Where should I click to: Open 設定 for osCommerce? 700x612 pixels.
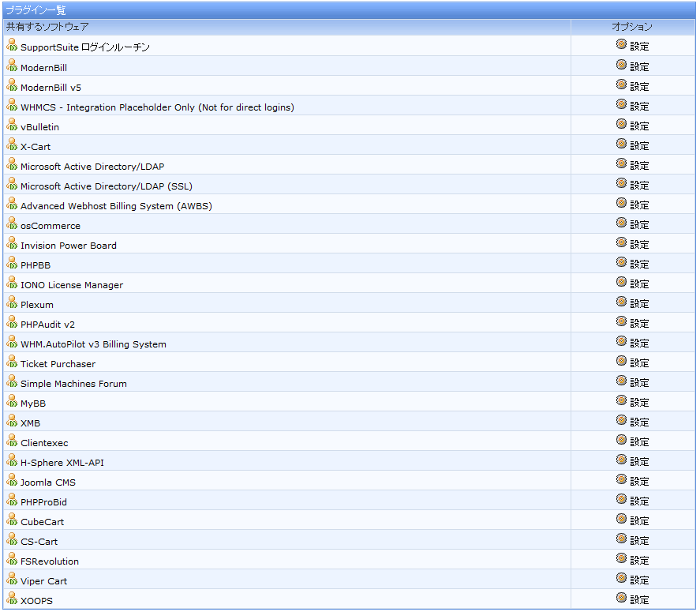(x=639, y=224)
